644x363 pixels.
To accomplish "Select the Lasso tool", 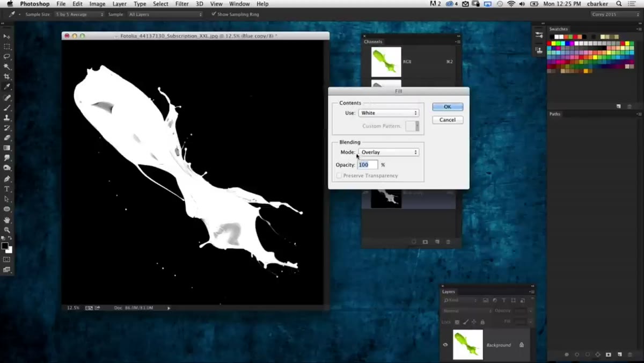I will pos(7,56).
